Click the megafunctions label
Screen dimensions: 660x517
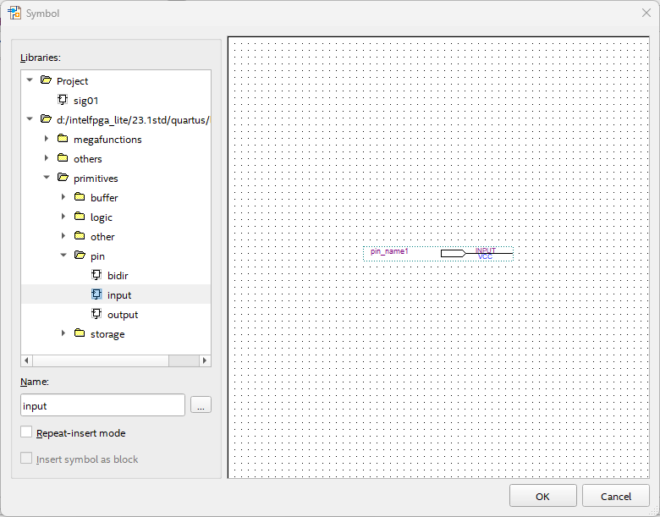click(x=107, y=139)
